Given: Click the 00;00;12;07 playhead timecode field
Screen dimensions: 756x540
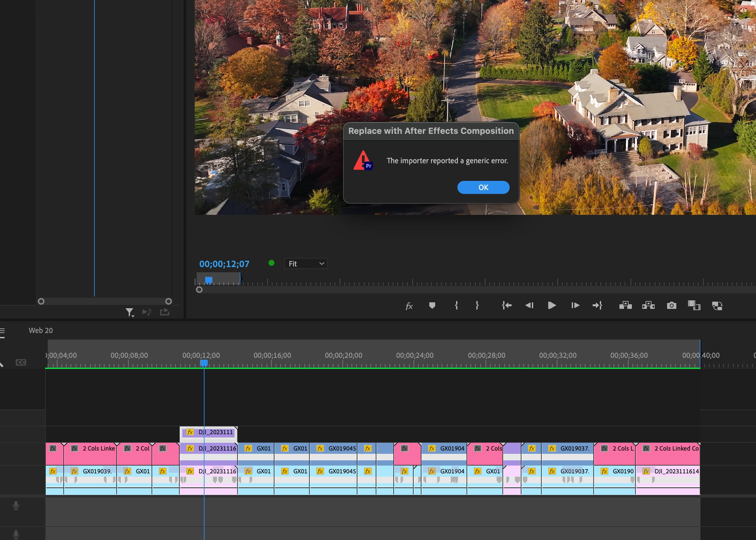Looking at the screenshot, I should click(x=224, y=264).
